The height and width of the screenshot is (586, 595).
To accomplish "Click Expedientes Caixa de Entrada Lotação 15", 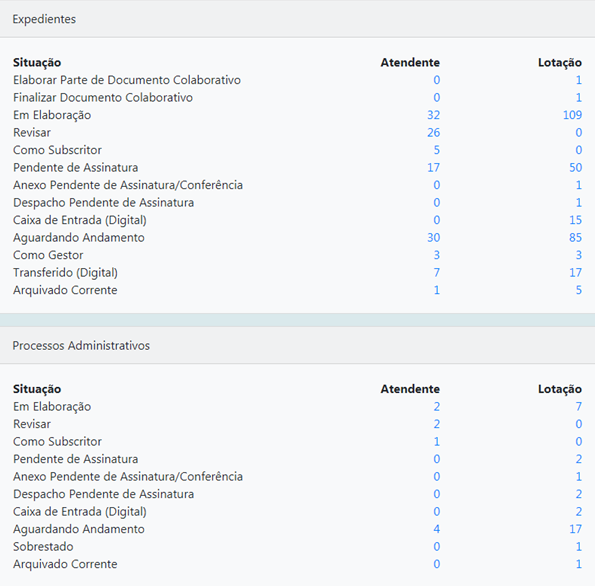I will pos(575,220).
